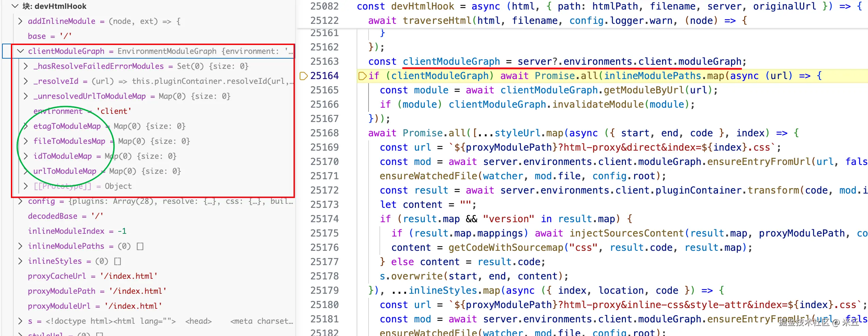Click the gutter breakpoint marker on line 25164

(303, 76)
